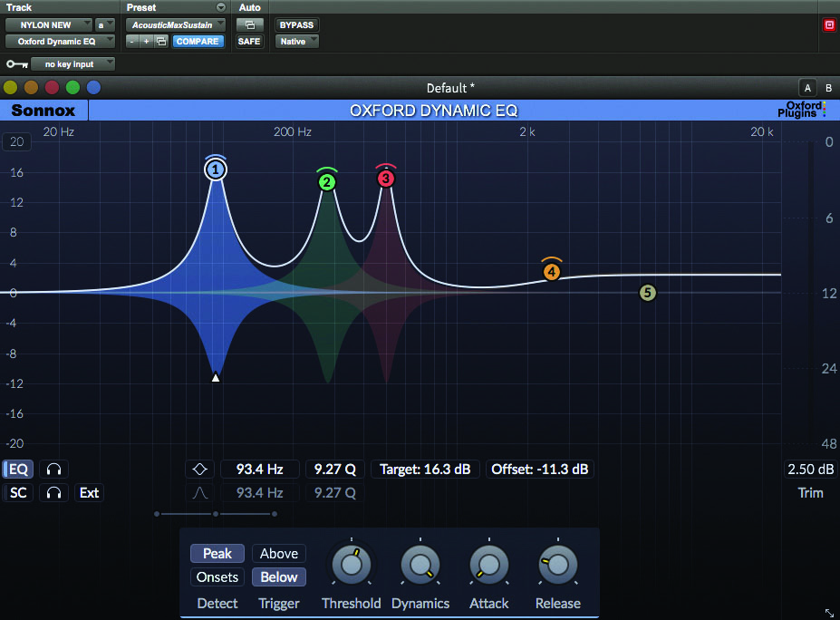Select preset slot B
Screen dimensions: 840x620
click(828, 89)
